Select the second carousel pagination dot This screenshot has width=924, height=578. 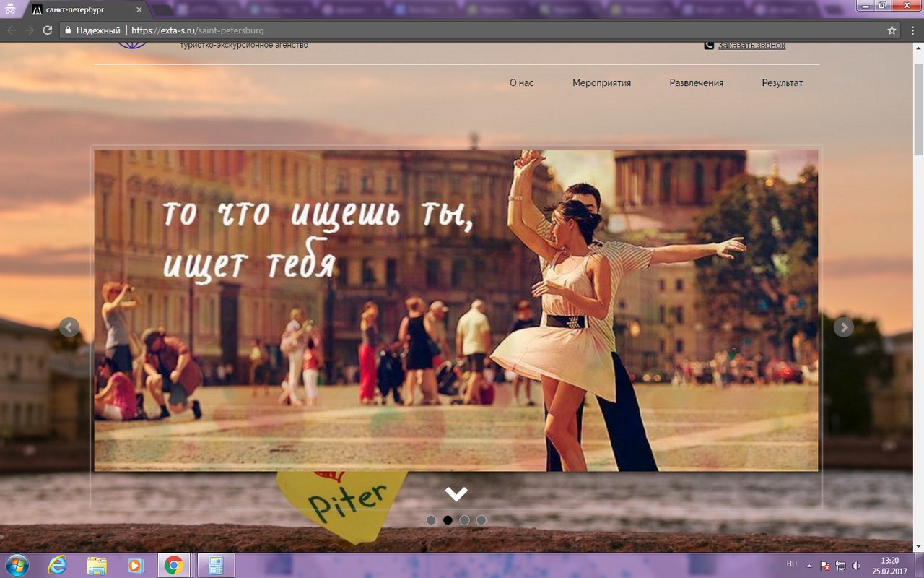pyautogui.click(x=448, y=520)
